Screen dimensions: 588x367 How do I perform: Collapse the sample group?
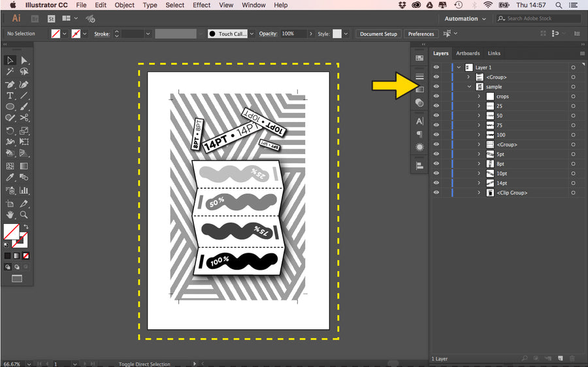coord(469,87)
